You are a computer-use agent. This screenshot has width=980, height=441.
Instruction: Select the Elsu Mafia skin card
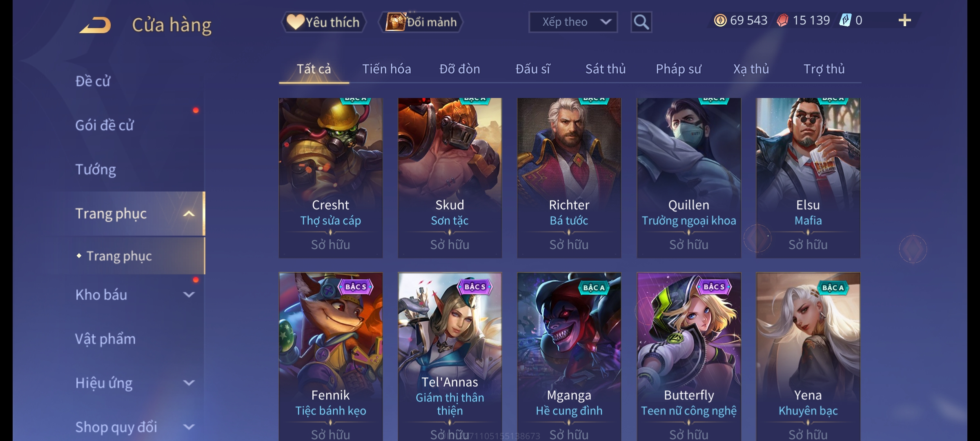808,178
